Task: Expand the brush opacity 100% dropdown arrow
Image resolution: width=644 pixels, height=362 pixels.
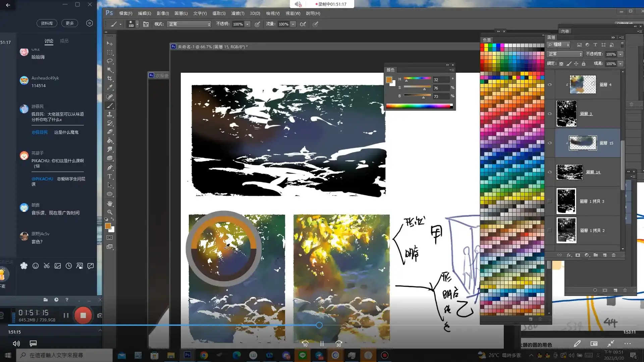Action: [248, 24]
